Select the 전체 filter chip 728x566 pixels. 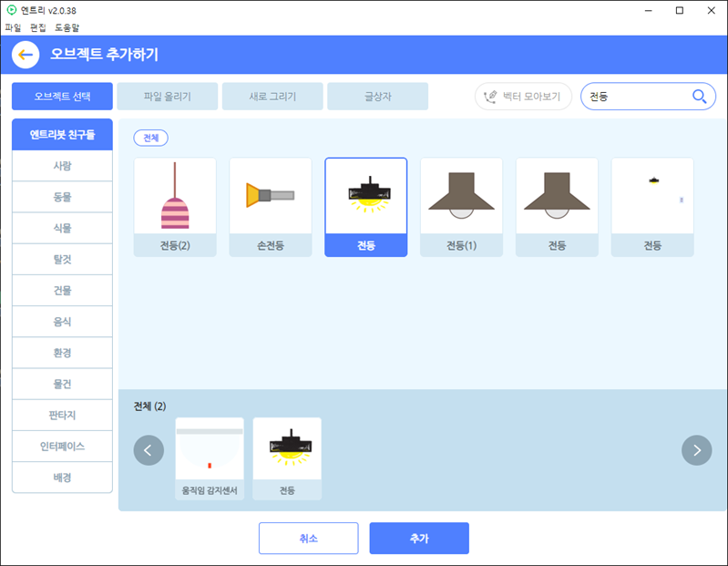151,138
